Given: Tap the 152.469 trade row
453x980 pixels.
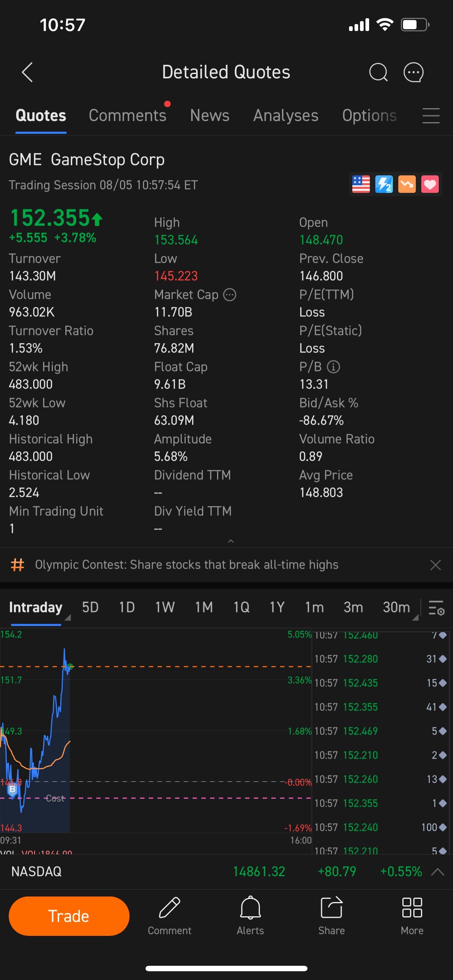Looking at the screenshot, I should click(381, 731).
